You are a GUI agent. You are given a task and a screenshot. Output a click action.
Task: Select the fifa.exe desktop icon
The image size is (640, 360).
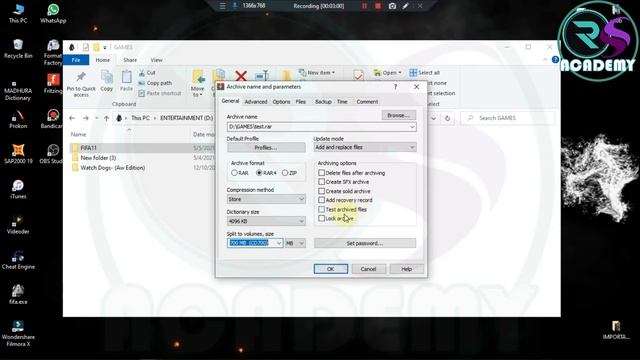click(18, 295)
